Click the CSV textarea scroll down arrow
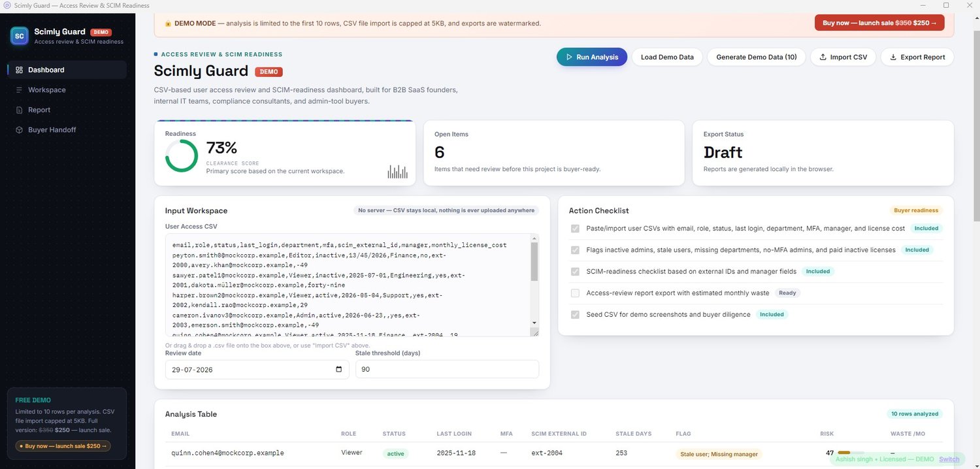 (534, 323)
